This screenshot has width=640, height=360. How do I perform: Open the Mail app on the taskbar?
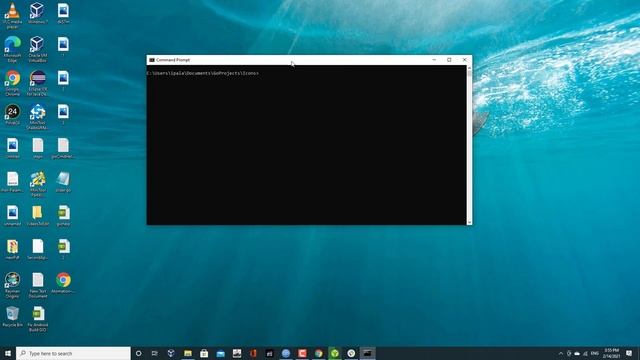click(220, 353)
